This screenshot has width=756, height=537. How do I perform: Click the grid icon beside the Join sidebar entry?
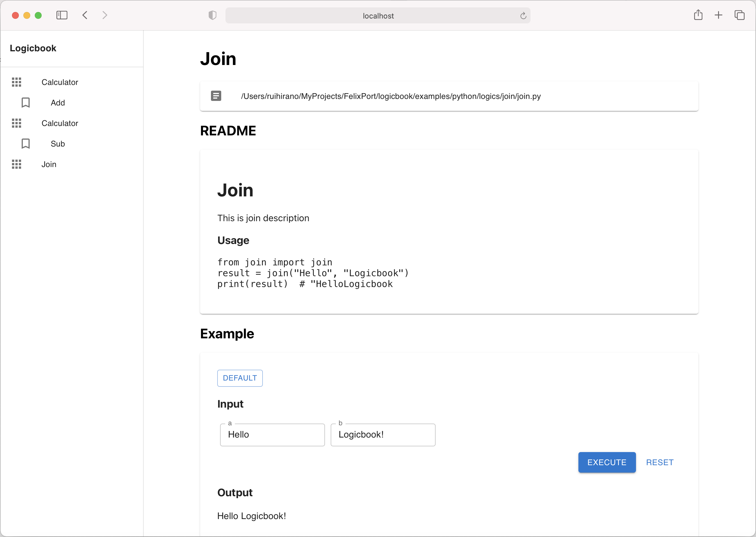coord(17,164)
